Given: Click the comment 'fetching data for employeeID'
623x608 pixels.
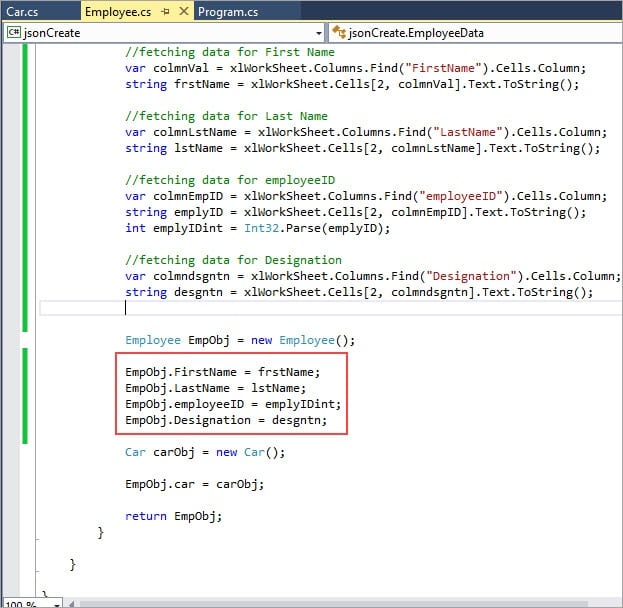Looking at the screenshot, I should tap(230, 180).
